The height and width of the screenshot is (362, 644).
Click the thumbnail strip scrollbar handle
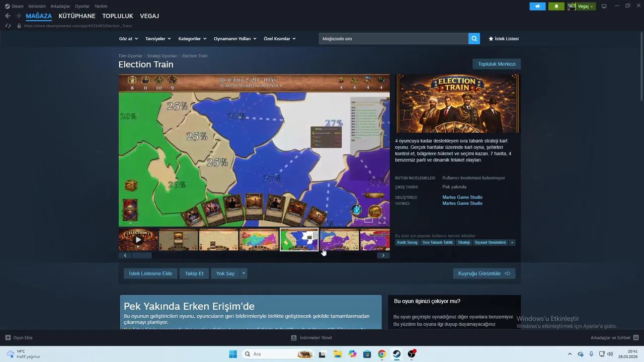pos(141,255)
